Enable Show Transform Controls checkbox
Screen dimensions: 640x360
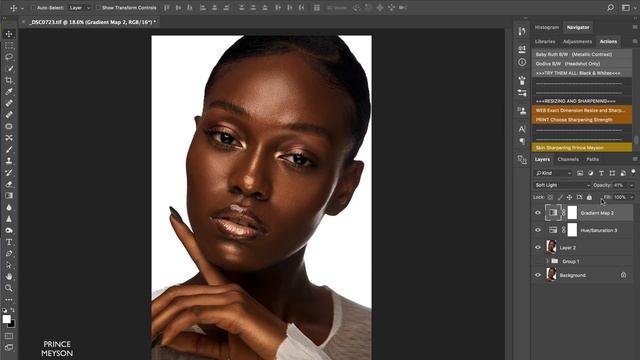[x=98, y=7]
